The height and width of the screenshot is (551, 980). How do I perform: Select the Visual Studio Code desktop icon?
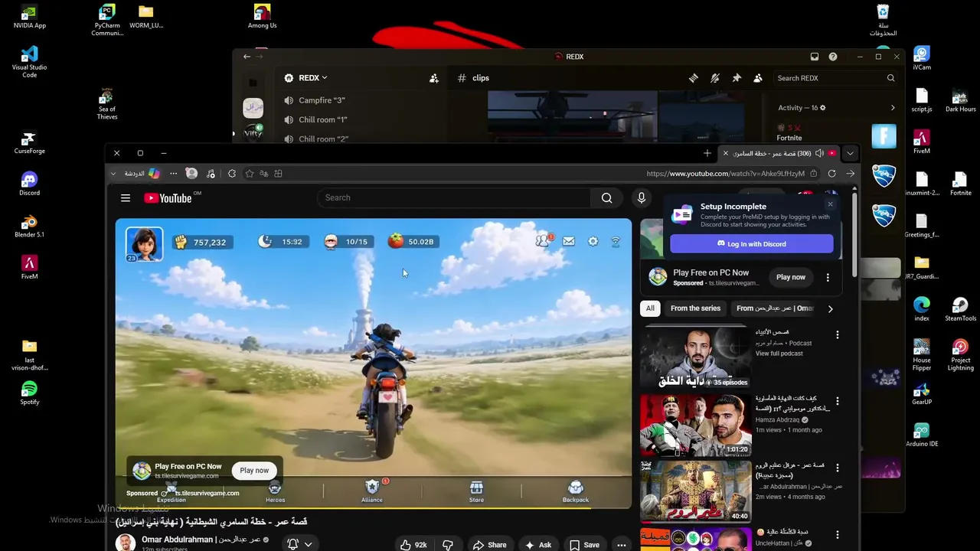click(29, 62)
